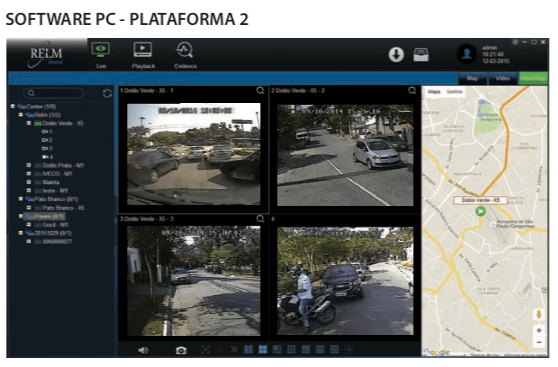Collapse the Doblo Verde - X5 vehicle
The image size is (558, 367).
pyautogui.click(x=28, y=123)
